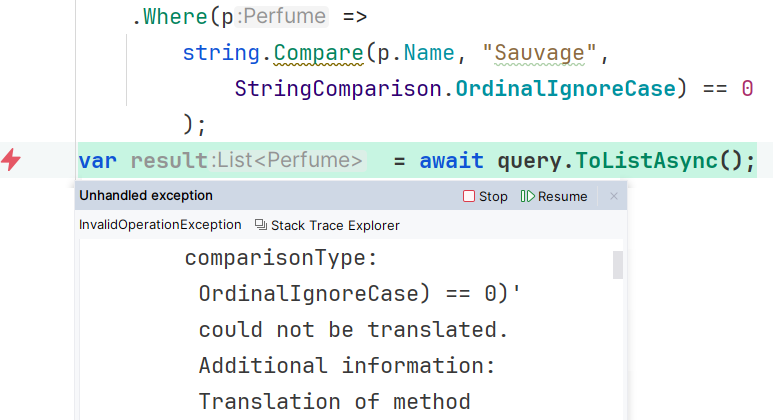Click the await keyword

(452, 161)
